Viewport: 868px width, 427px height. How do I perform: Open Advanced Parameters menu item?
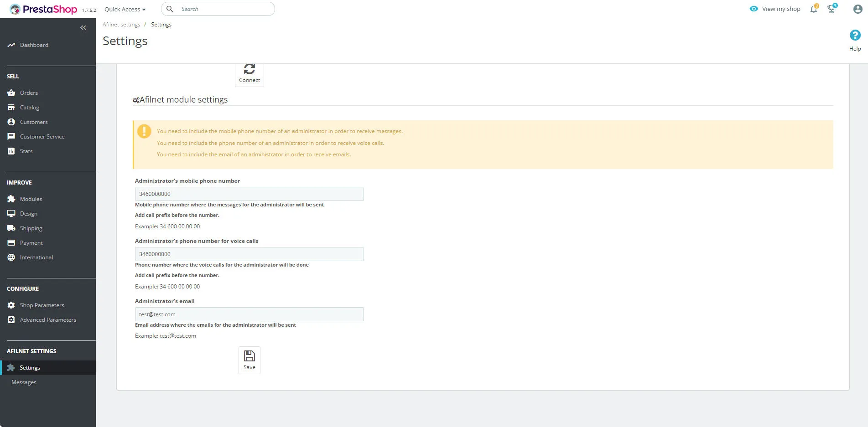(x=48, y=320)
